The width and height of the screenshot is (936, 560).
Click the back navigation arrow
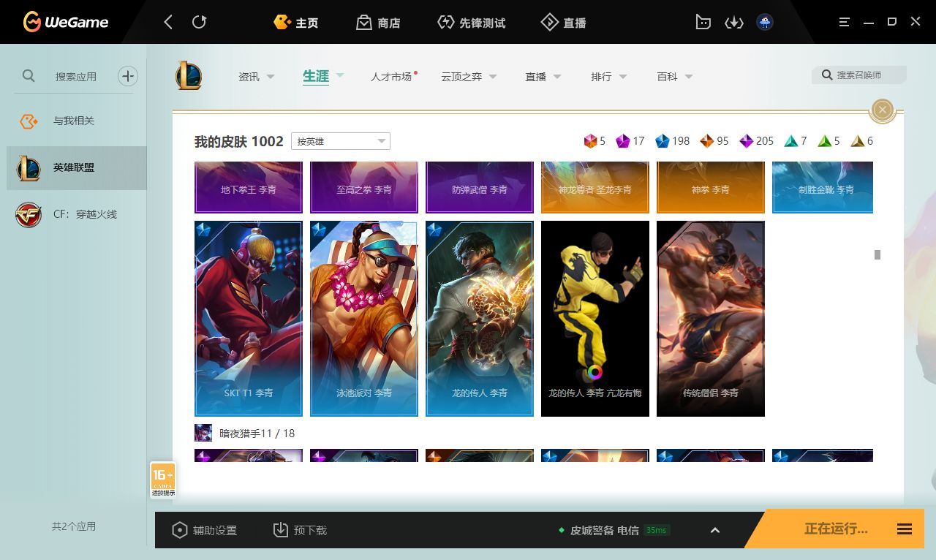tap(168, 22)
